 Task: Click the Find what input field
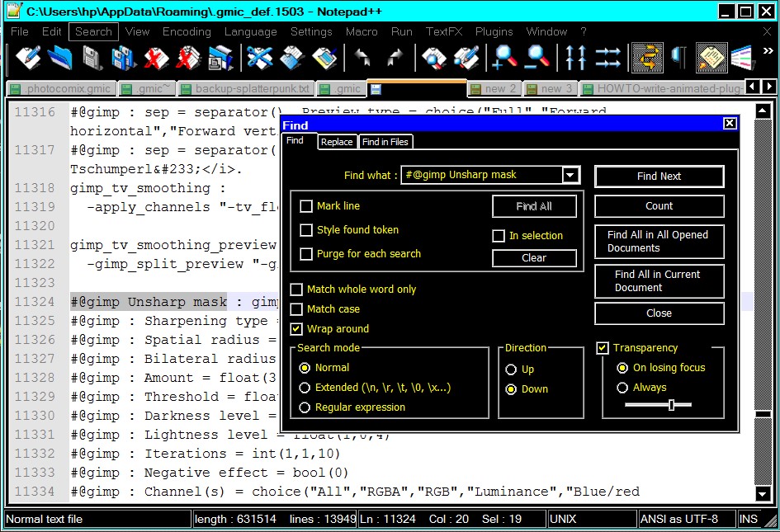pyautogui.click(x=482, y=175)
